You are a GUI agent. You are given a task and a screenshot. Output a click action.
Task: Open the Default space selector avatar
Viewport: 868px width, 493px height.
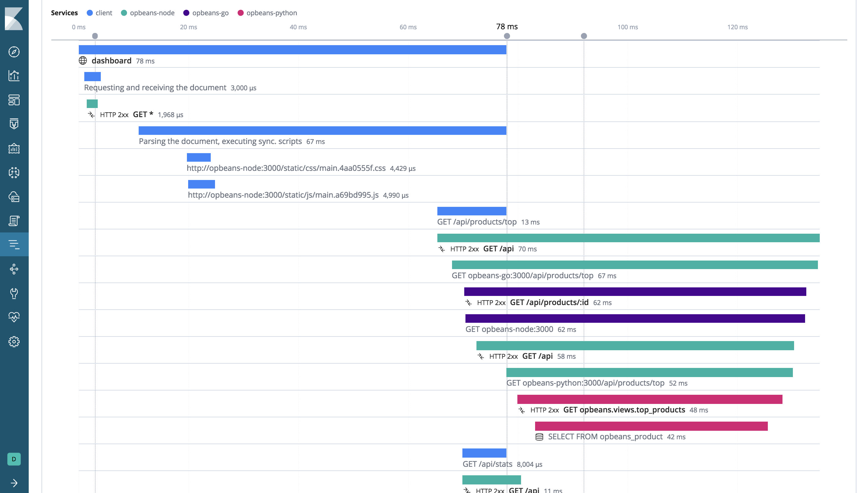14,459
